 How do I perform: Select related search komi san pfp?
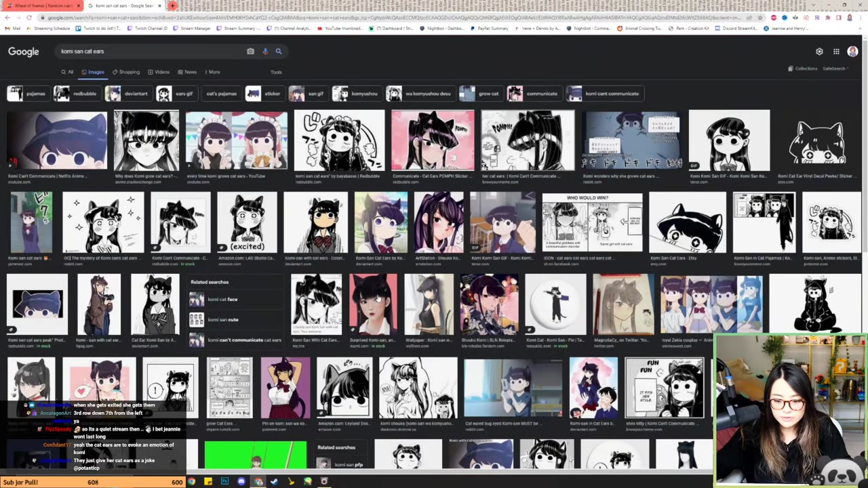click(x=340, y=464)
